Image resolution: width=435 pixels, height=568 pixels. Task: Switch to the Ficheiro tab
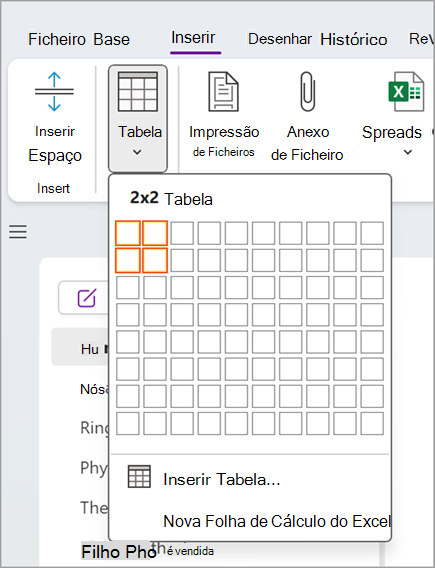click(57, 39)
